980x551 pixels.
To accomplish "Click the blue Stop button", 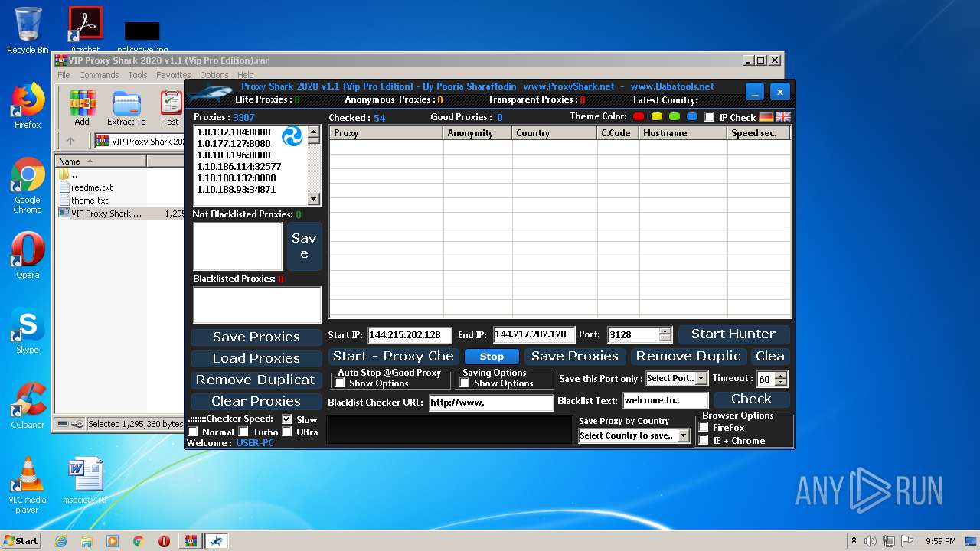I will pos(492,357).
